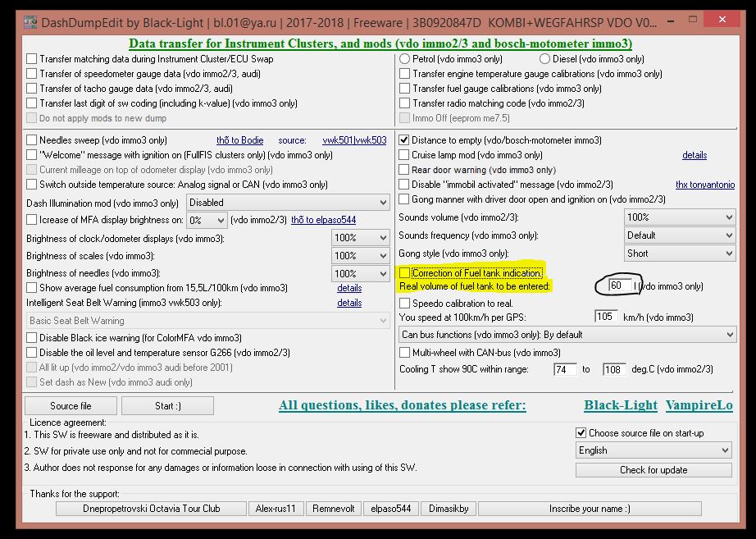Enable Transfer fuel gauge calibrations
Viewport: 756px width, 539px height.
coord(404,89)
